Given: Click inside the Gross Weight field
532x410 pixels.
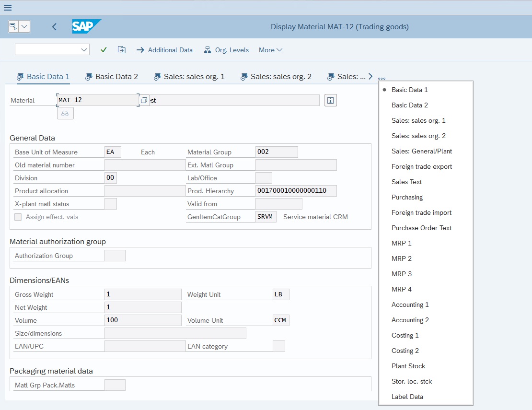Looking at the screenshot, I should point(142,294).
